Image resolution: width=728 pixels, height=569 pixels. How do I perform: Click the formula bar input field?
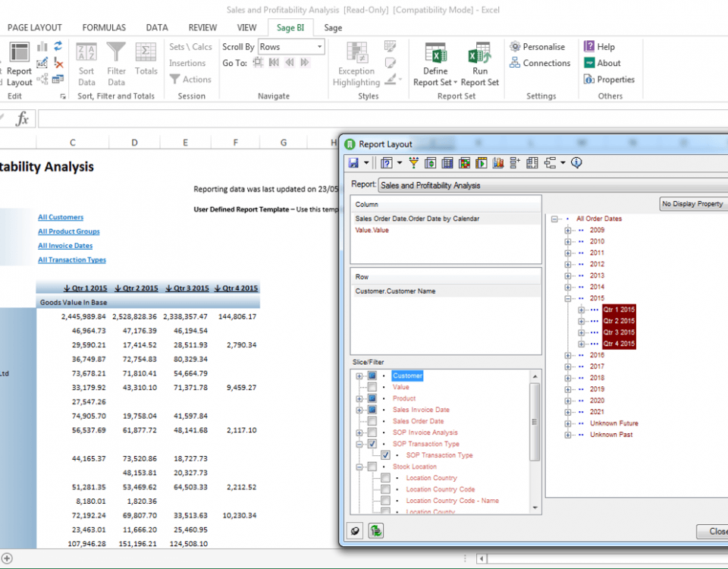(x=383, y=119)
